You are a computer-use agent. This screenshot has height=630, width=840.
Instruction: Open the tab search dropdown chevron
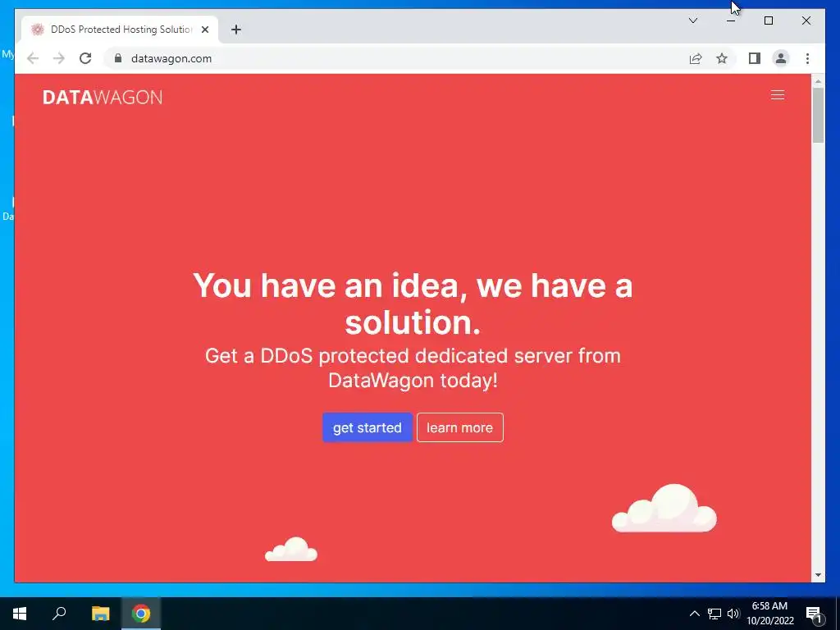point(692,21)
